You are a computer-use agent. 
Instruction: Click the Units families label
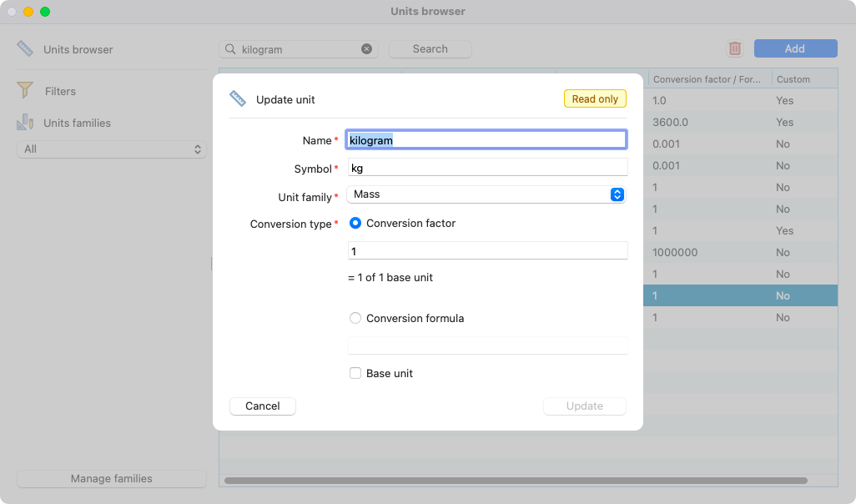(x=77, y=123)
